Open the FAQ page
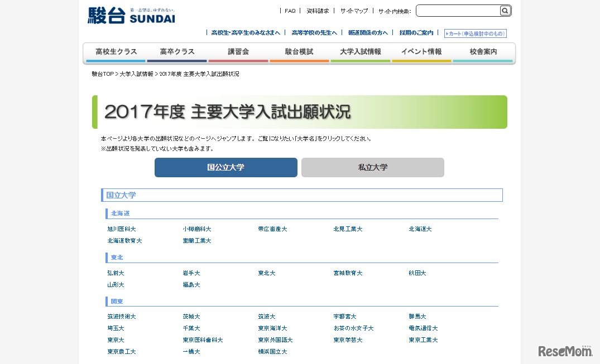The height and width of the screenshot is (364, 600). pos(290,10)
